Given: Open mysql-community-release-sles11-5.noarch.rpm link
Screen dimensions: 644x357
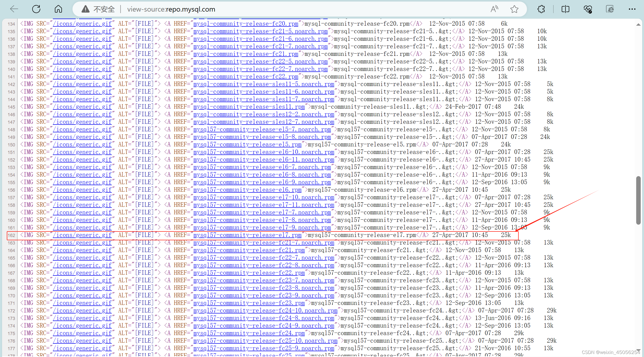Looking at the screenshot, I should 263,84.
